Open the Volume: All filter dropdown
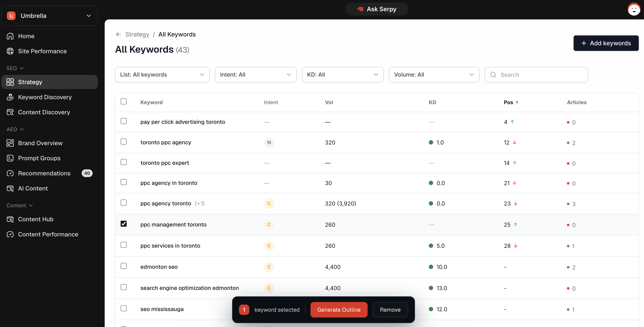Screen dimensions: 644x327 point(434,75)
